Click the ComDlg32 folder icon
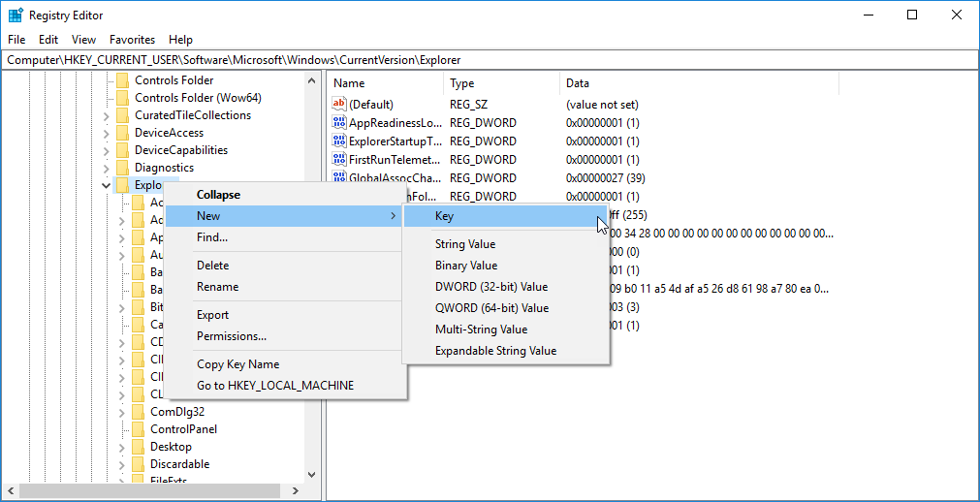 coord(138,411)
